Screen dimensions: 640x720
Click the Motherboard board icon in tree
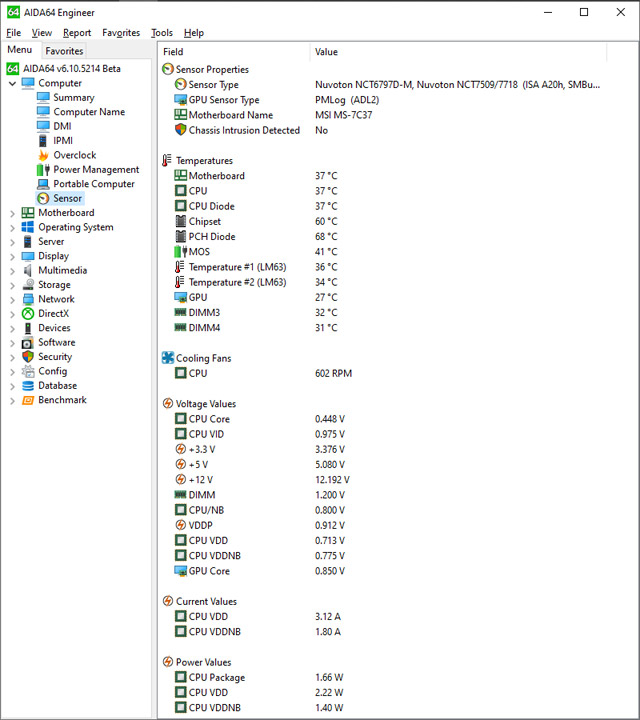click(28, 213)
